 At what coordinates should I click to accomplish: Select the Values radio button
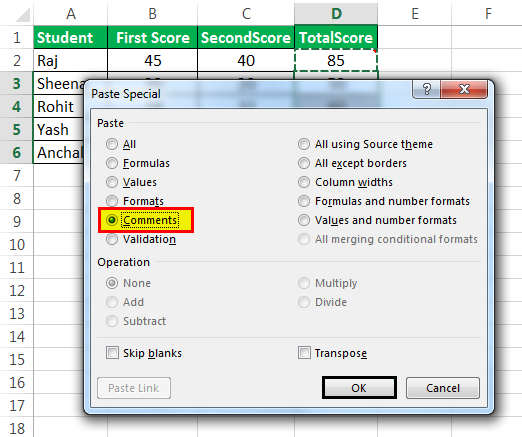click(131, 182)
